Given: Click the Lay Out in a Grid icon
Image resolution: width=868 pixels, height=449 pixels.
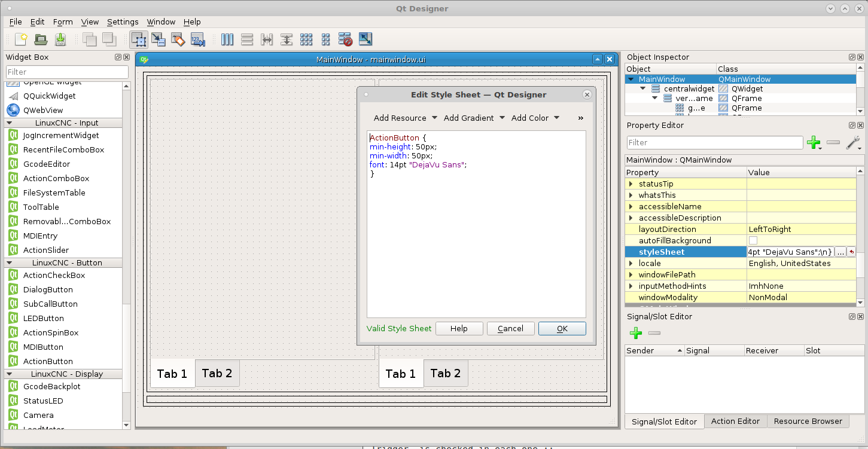Looking at the screenshot, I should 306,39.
